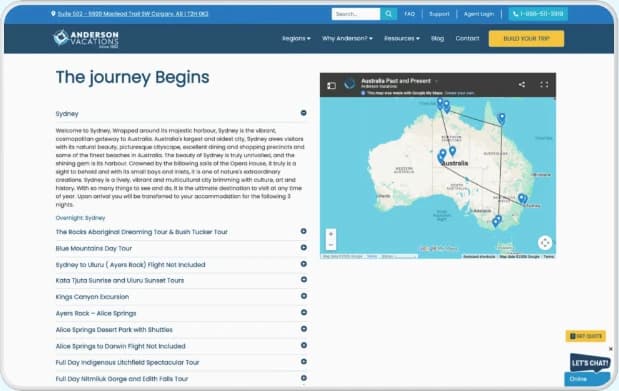Click the Online chat status bar
619x391 pixels.
(x=587, y=379)
